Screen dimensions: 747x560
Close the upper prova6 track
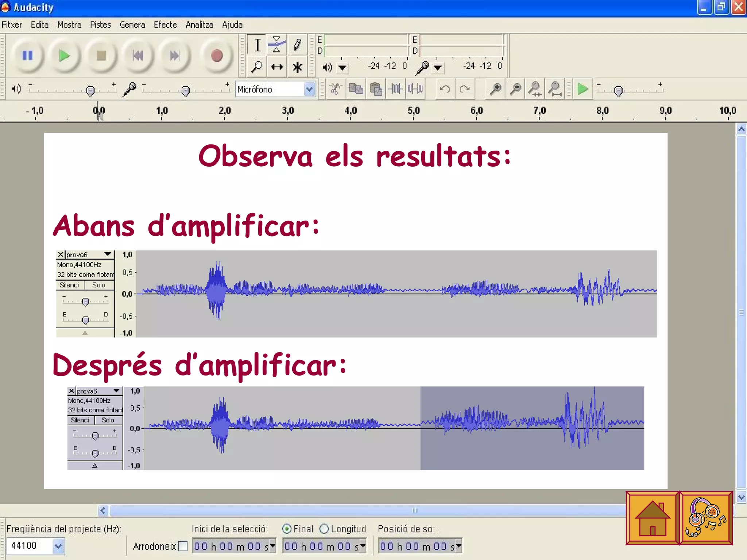[x=61, y=254]
